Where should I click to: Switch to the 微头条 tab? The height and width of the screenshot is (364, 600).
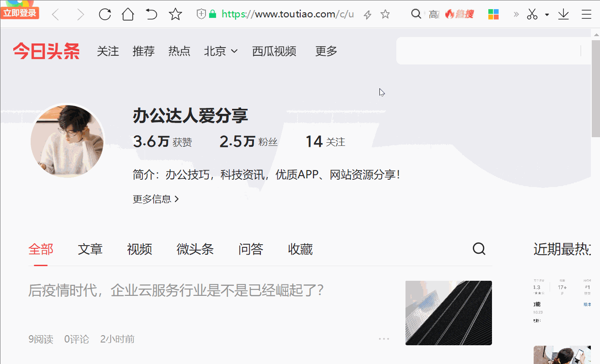195,250
